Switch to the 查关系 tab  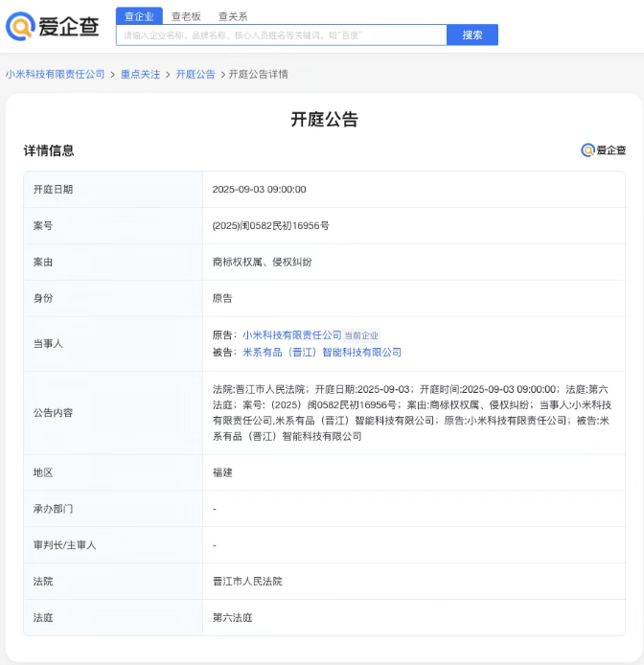[233, 16]
